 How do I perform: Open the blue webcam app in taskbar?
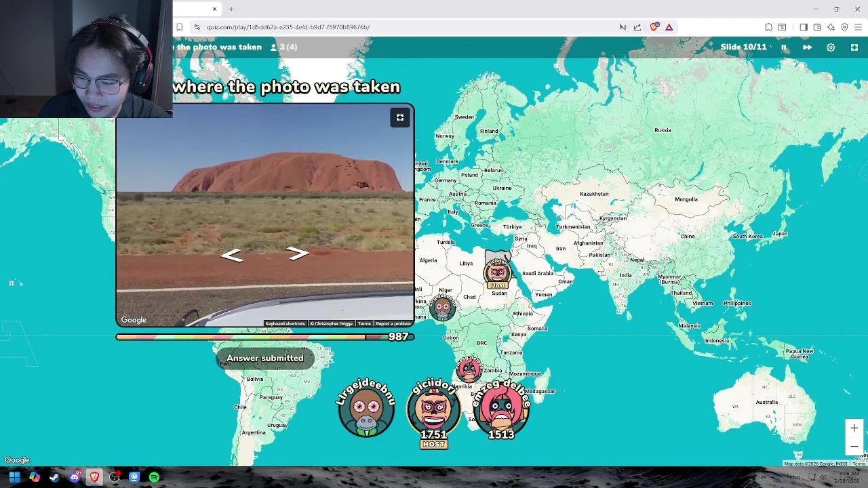coord(134,477)
